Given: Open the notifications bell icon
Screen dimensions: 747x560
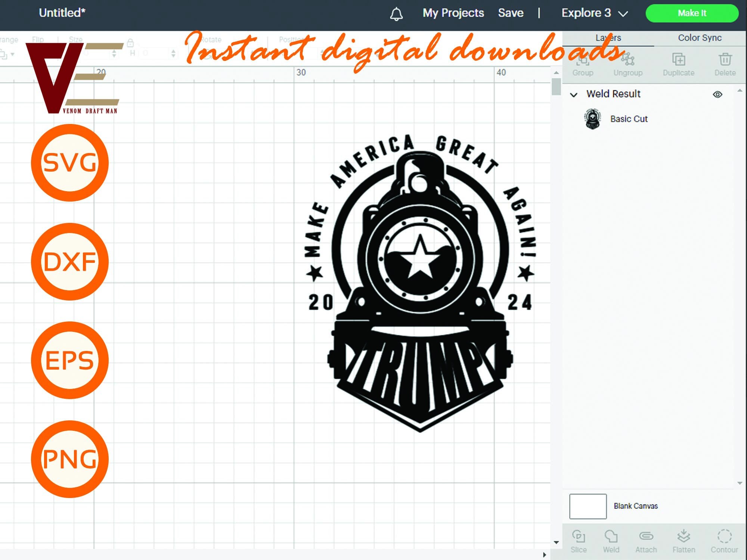Looking at the screenshot, I should [x=396, y=14].
